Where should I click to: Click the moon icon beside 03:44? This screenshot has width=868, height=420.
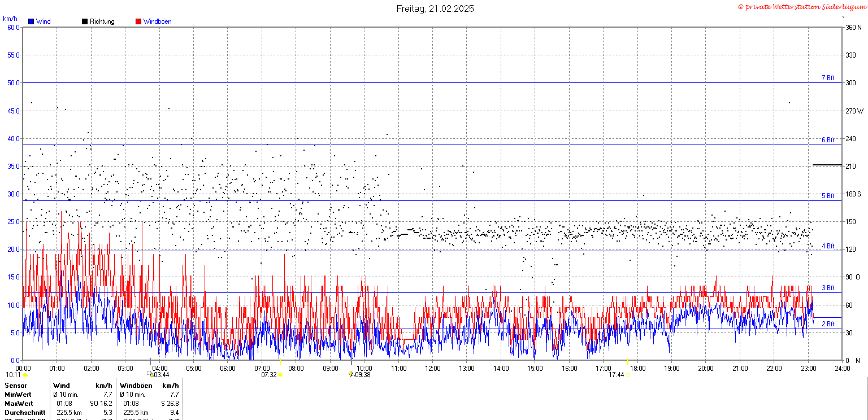point(151,375)
